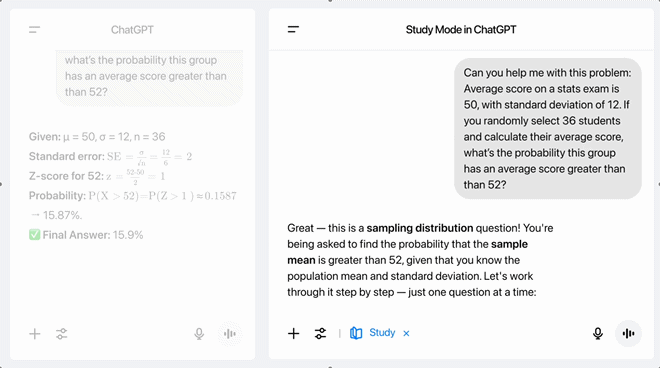Select the user message bubble about stats exam
660x368 pixels.
click(x=548, y=128)
